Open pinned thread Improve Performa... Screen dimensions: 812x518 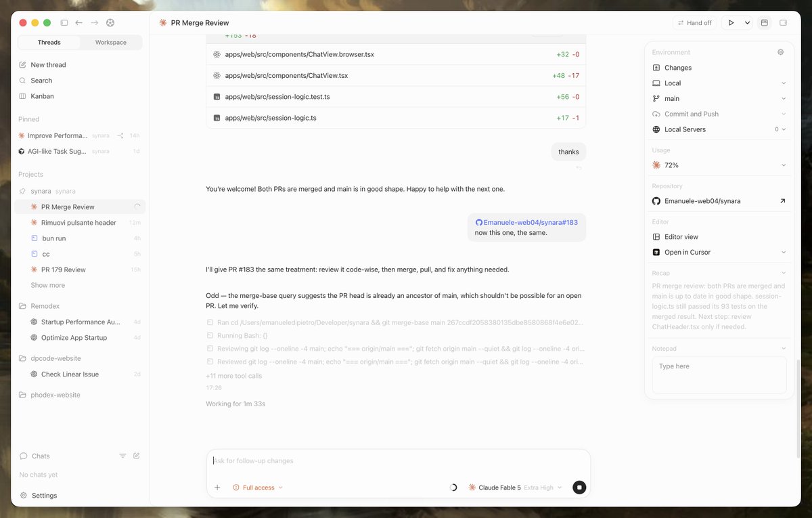tap(58, 135)
